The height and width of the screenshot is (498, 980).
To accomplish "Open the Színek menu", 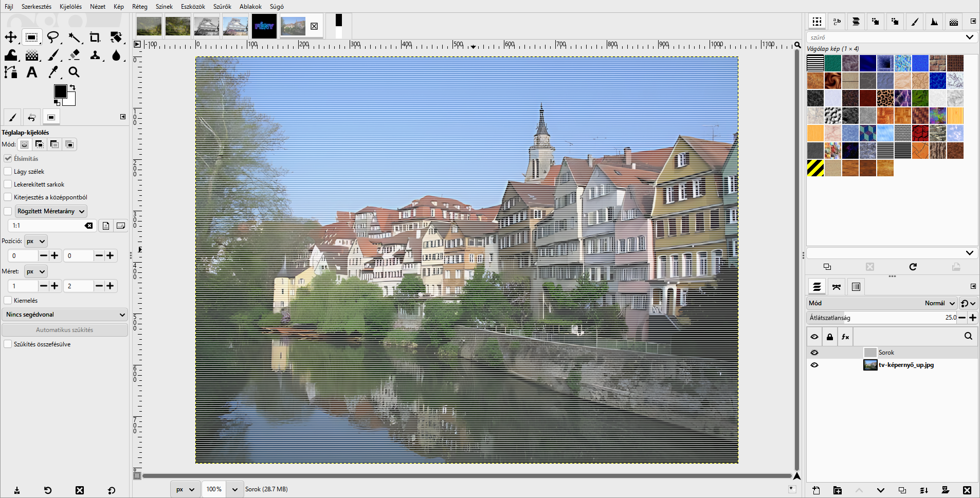I will (164, 7).
